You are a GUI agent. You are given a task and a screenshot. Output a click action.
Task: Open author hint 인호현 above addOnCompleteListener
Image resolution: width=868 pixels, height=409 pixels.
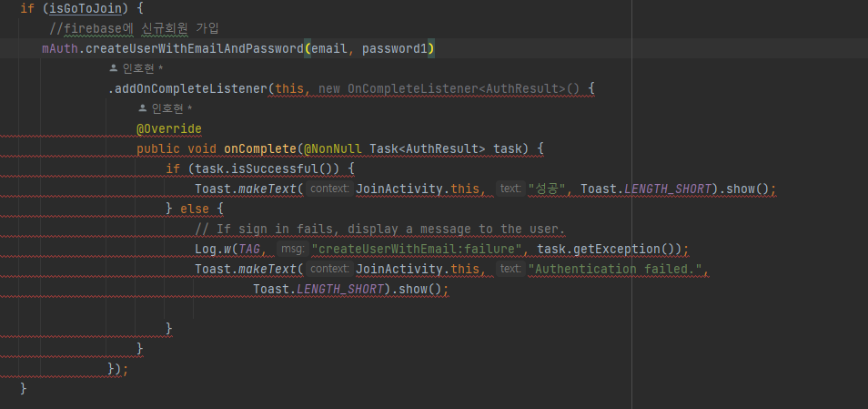[136, 68]
